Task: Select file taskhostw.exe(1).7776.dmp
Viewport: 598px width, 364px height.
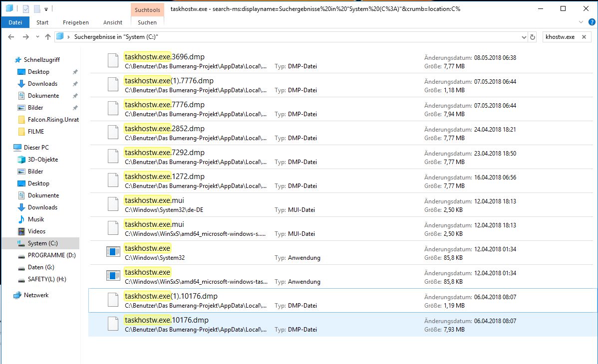Action: point(340,85)
